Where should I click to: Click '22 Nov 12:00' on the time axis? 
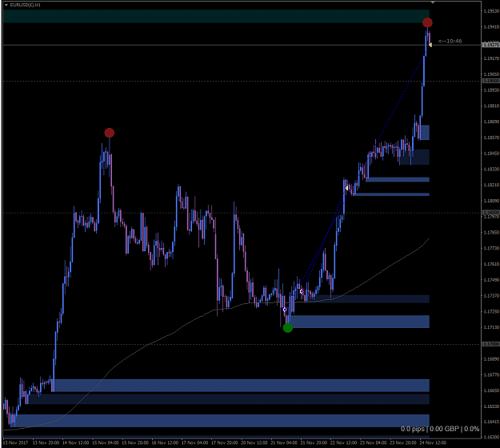pos(343,442)
